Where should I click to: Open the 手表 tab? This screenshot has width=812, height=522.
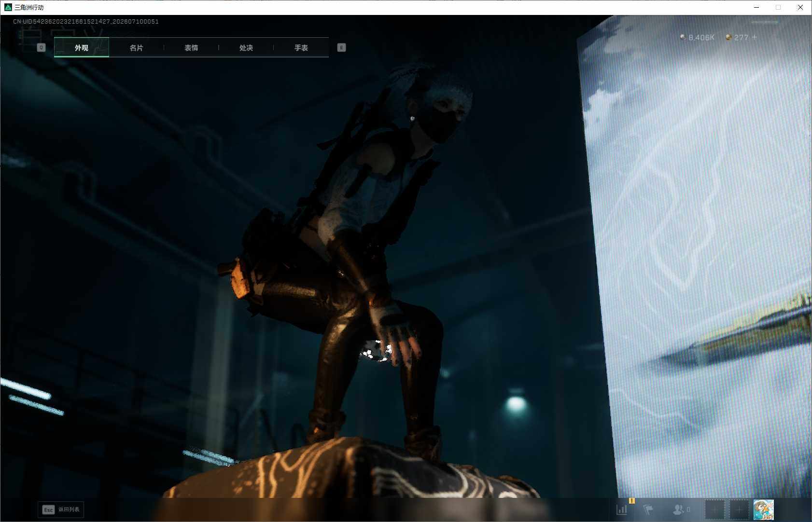tap(301, 47)
